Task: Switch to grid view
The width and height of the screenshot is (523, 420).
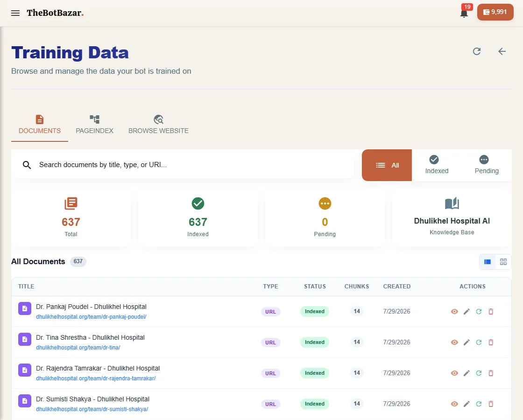Action: 503,262
